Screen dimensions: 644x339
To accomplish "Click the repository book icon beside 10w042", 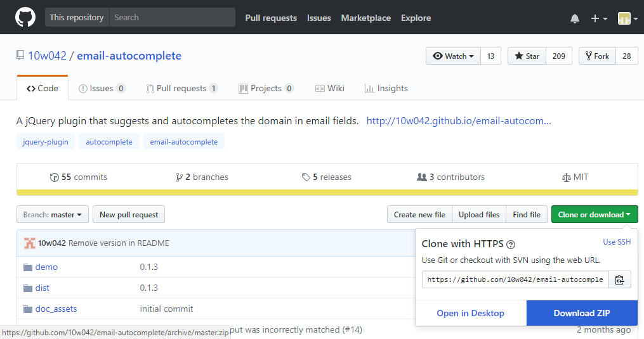I will point(20,55).
